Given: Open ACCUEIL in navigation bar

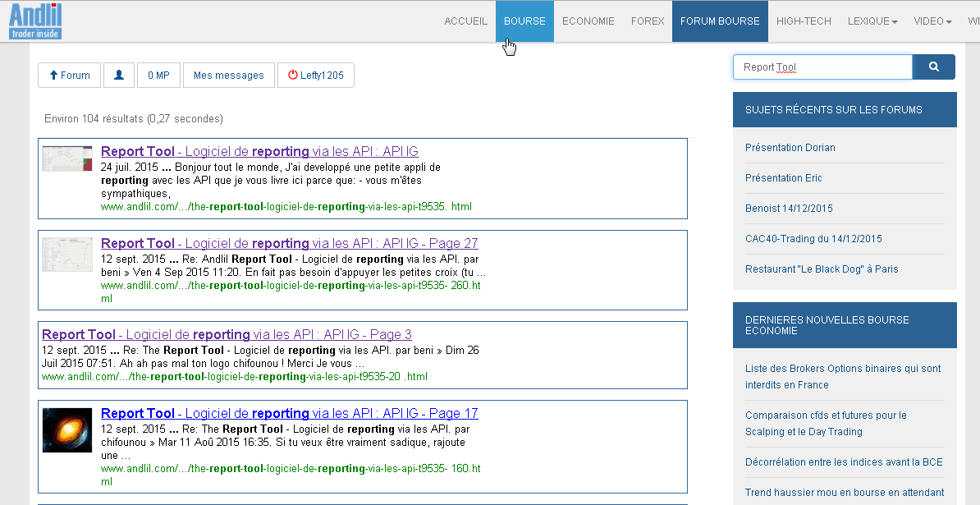Looking at the screenshot, I should pos(465,21).
